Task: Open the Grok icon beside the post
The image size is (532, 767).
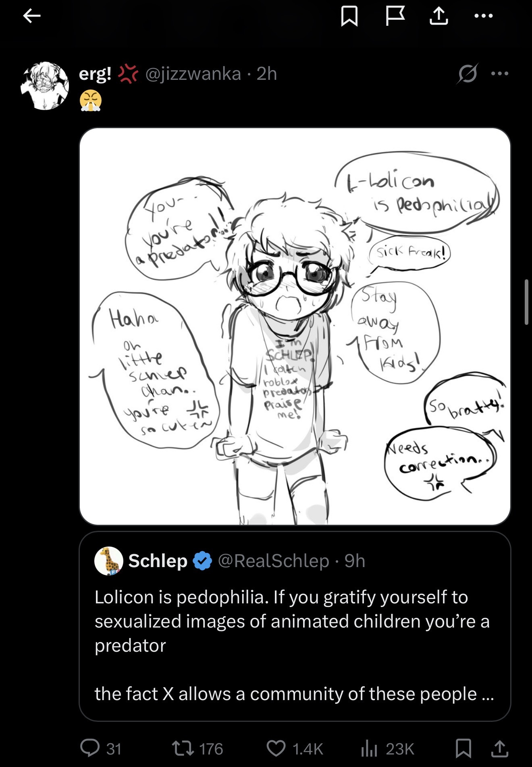Action: point(468,74)
